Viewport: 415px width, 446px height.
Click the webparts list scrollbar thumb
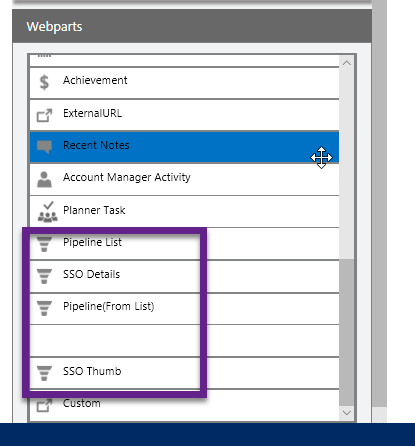(x=347, y=332)
